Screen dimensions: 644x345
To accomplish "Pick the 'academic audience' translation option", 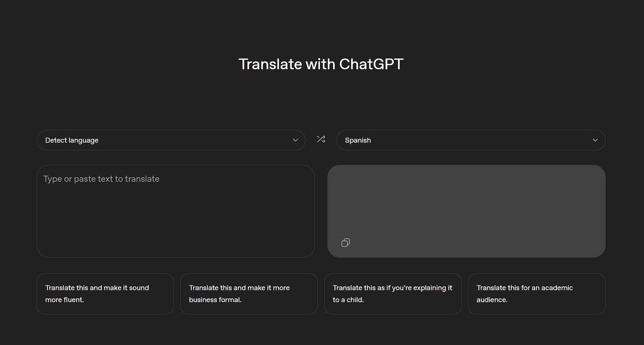I will [536, 293].
